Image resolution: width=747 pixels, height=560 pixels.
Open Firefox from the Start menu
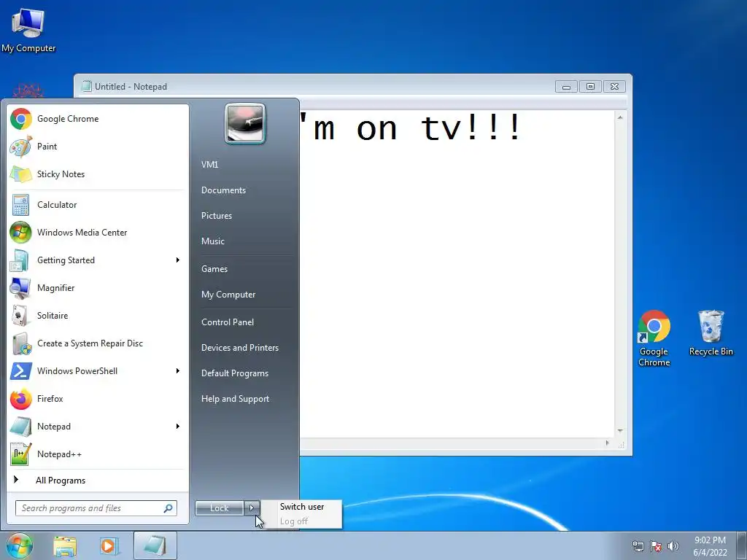(97, 399)
